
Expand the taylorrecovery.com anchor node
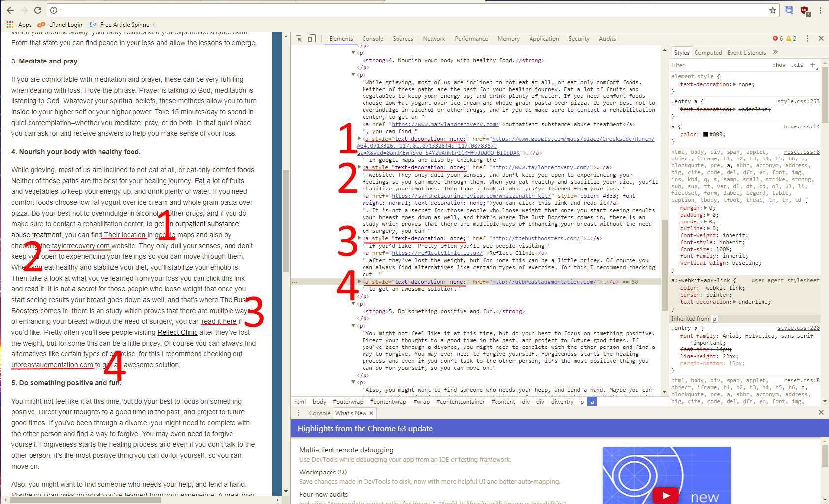359,167
